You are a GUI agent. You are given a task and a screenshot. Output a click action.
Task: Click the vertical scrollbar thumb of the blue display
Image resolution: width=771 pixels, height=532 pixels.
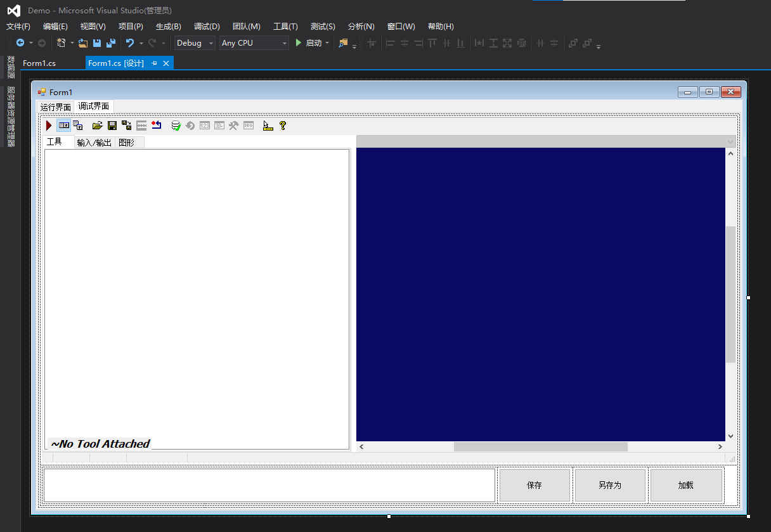click(730, 294)
